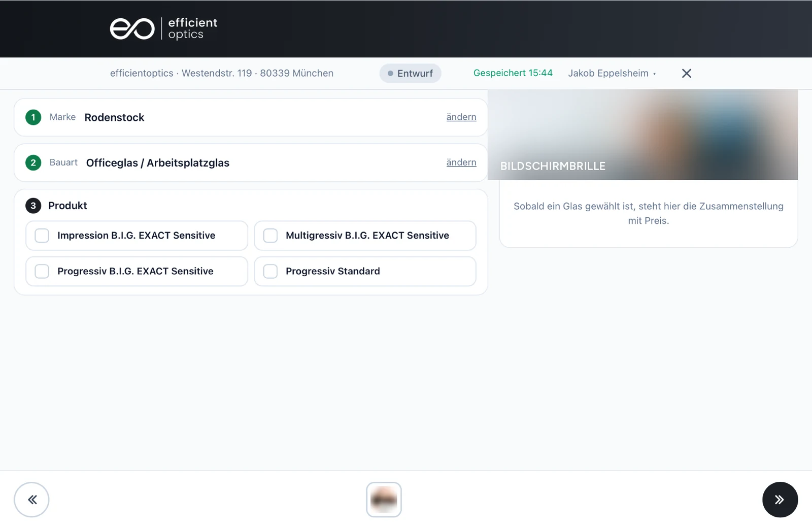Check Progressiv B.I.G. EXACT Sensitive

[x=137, y=271]
